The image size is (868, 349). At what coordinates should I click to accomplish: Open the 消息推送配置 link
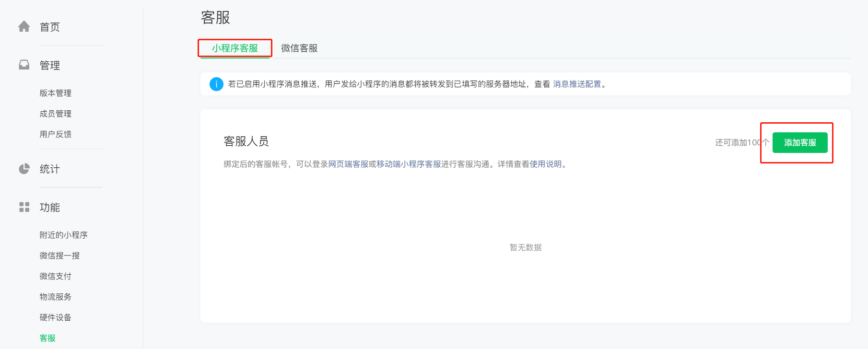coord(577,84)
